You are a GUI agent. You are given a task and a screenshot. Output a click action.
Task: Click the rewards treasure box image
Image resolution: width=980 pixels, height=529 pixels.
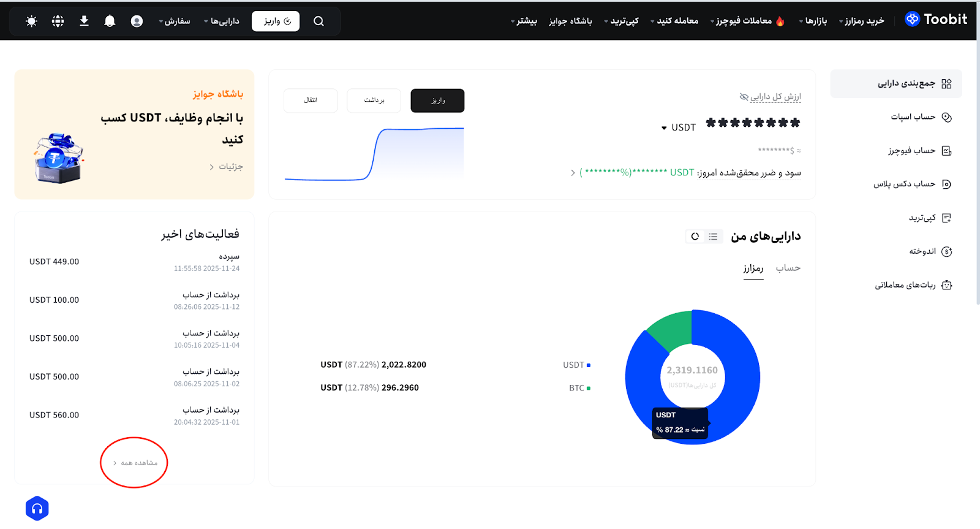(58, 158)
